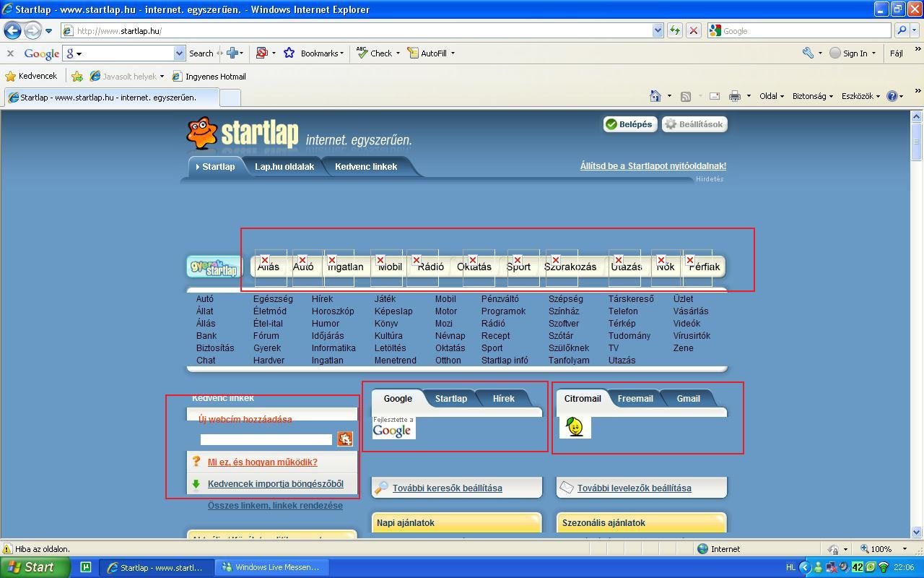
Task: Click the page vertical scrollbar down arrow
Action: coord(917,532)
